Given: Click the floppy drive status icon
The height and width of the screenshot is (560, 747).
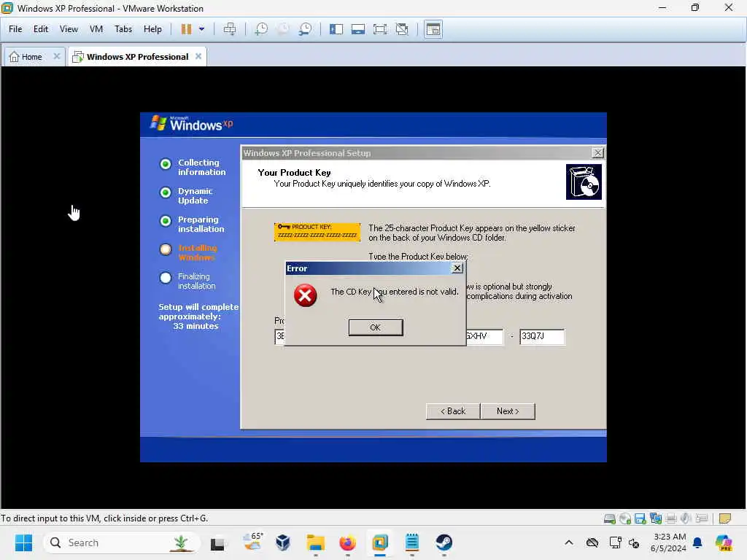Looking at the screenshot, I should point(640,518).
